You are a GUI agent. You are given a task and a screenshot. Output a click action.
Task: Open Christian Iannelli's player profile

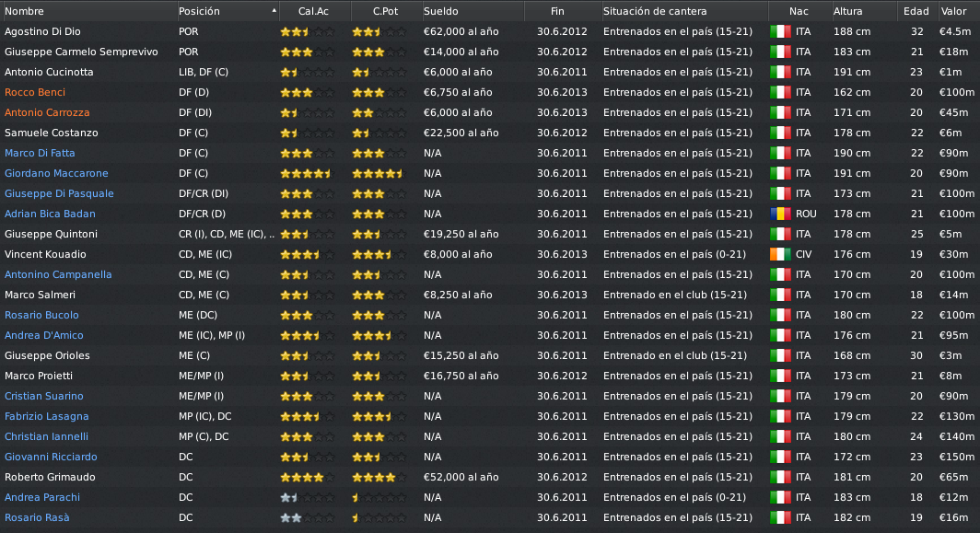46,436
